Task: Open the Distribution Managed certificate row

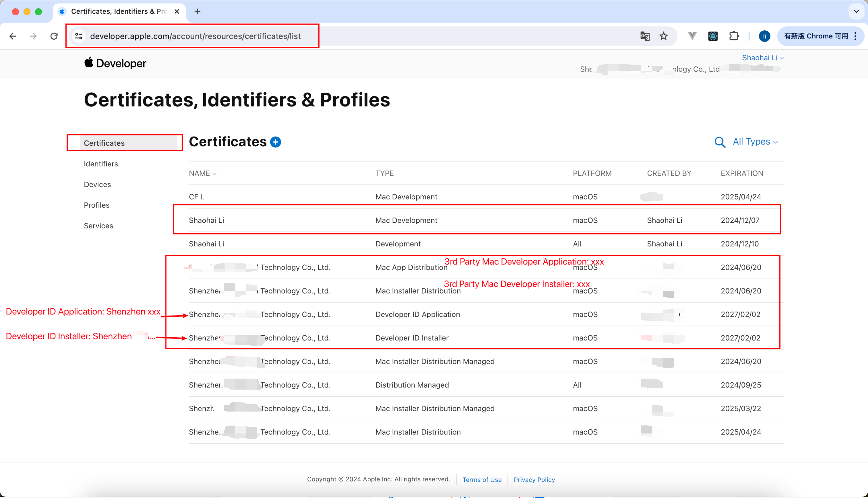Action: click(486, 385)
